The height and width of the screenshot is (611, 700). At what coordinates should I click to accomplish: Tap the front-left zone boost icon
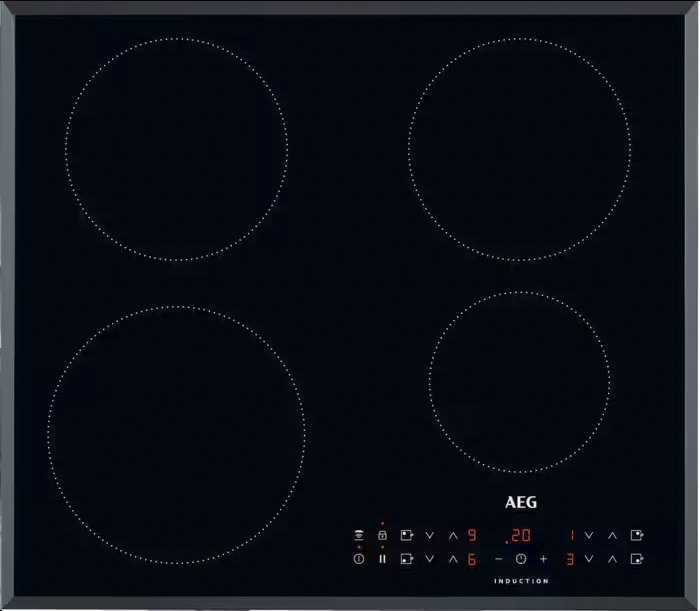(407, 559)
